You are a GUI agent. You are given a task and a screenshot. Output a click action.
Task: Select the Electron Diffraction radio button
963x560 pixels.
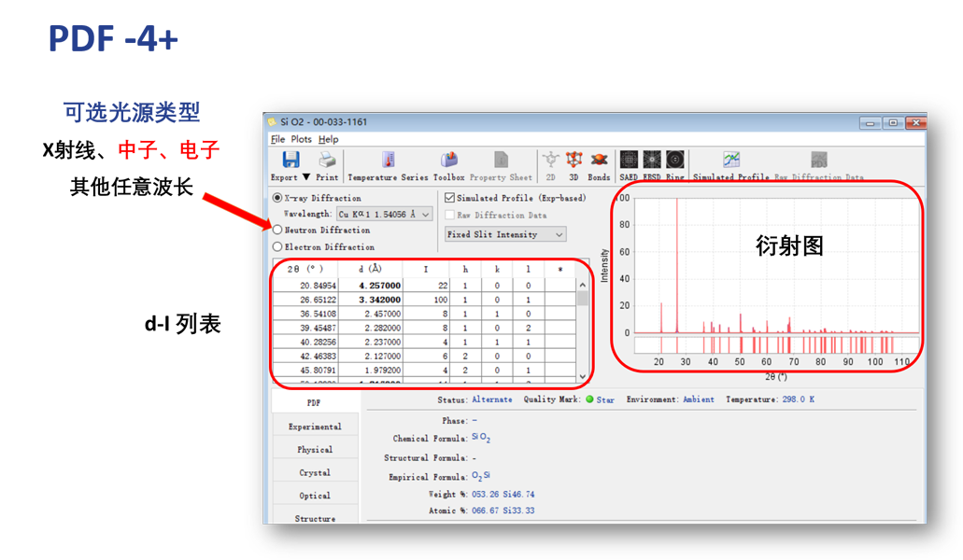point(277,246)
